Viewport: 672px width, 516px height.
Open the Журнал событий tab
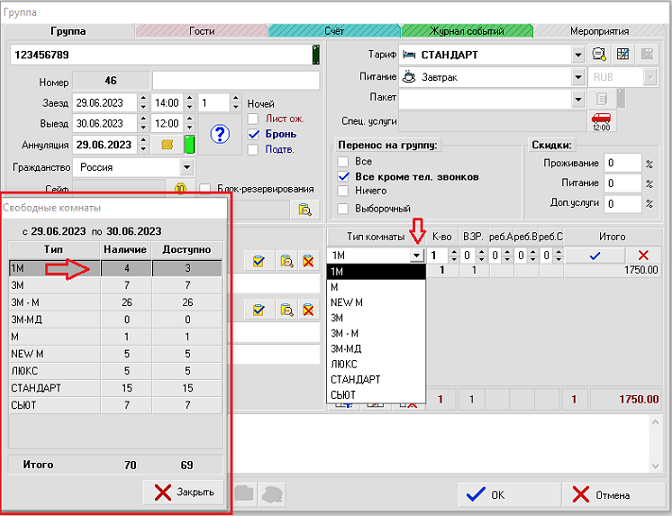tap(466, 32)
